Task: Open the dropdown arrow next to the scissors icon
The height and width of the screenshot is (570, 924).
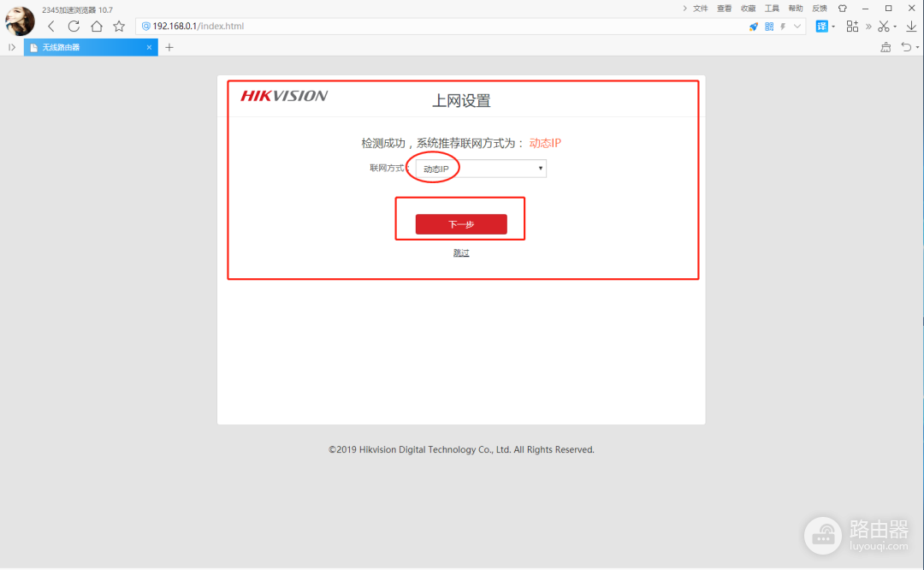Action: 894,26
